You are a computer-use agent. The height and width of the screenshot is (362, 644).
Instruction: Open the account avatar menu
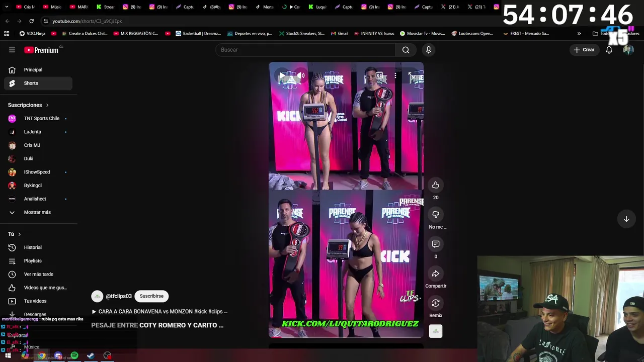(628, 50)
